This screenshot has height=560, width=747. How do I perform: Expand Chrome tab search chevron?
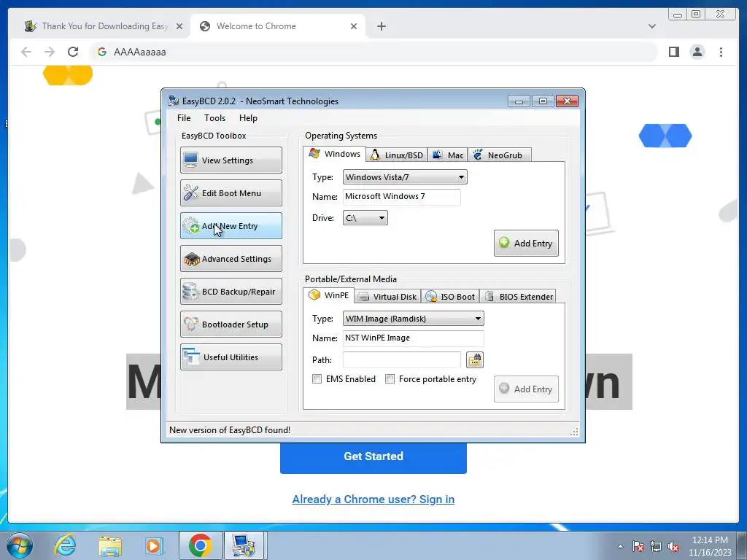[x=652, y=26]
